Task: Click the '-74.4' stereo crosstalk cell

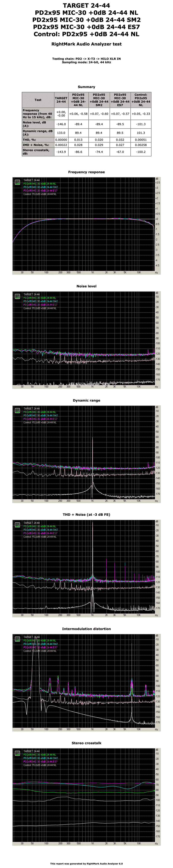Action: pyautogui.click(x=99, y=152)
